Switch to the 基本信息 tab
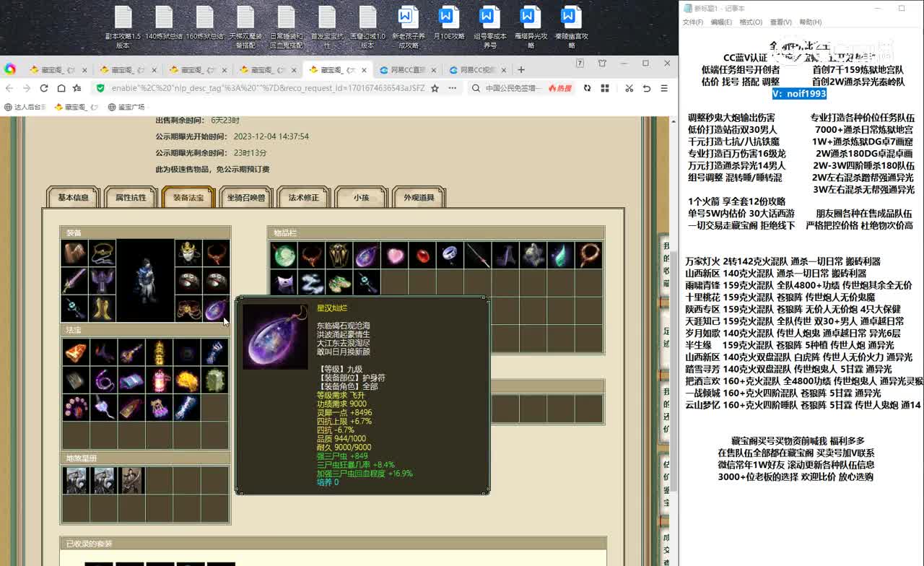Viewport: 924px width, 566px height. pos(73,197)
